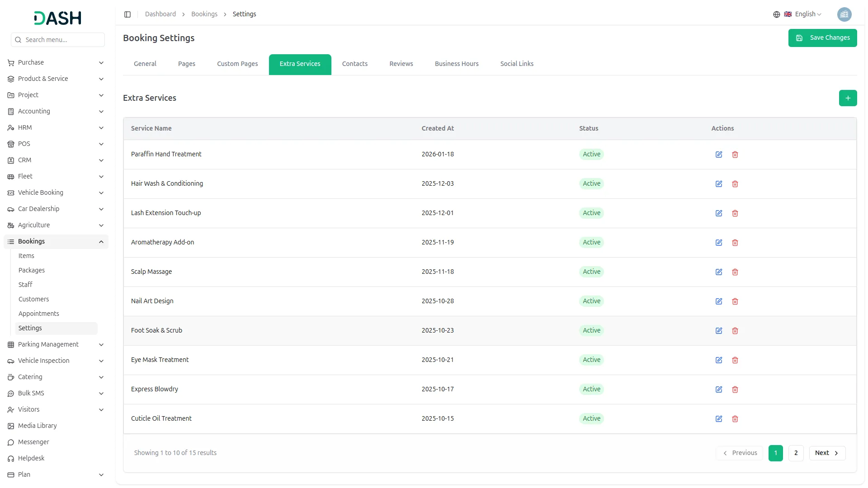Delete the Nail Art Design service
This screenshot has height=488, width=868.
(x=735, y=301)
